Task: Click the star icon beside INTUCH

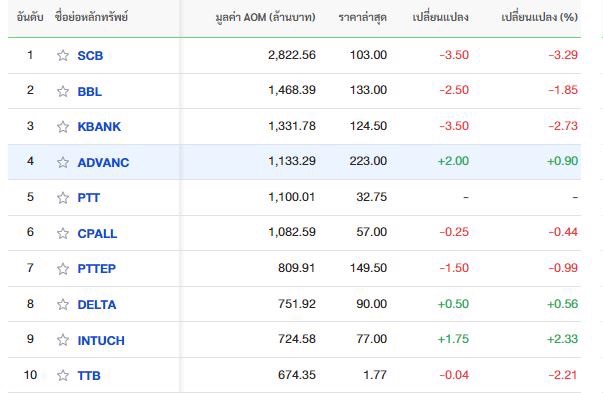Action: pos(63,340)
